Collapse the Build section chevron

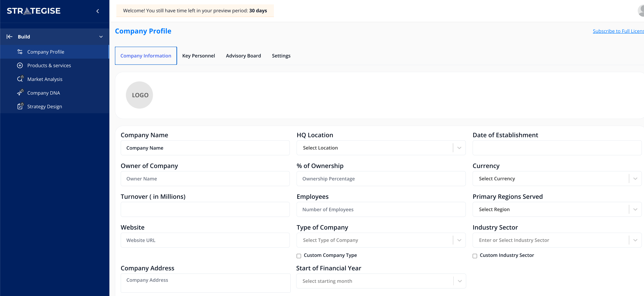pyautogui.click(x=101, y=36)
